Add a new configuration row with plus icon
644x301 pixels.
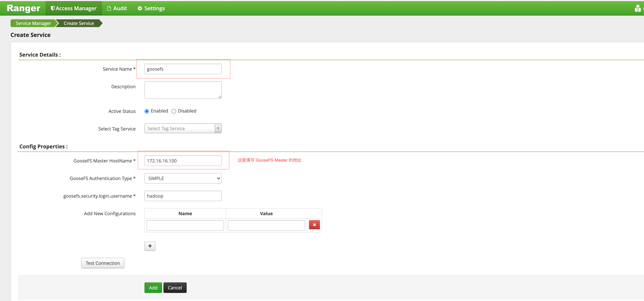tap(150, 246)
